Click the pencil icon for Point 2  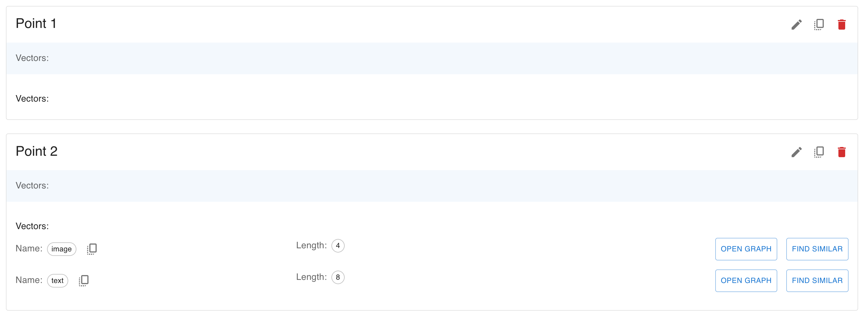796,152
